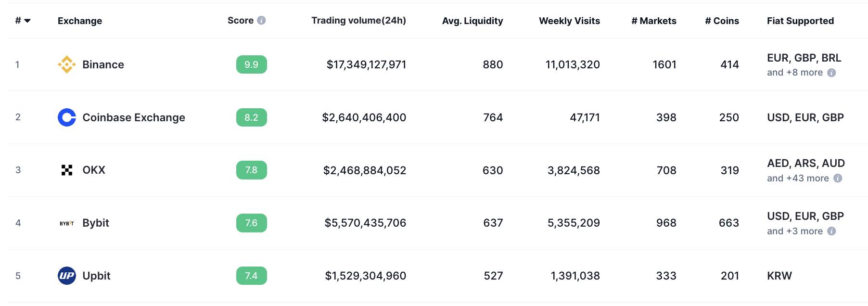Click Upbit's 7.4 score badge

click(x=251, y=276)
